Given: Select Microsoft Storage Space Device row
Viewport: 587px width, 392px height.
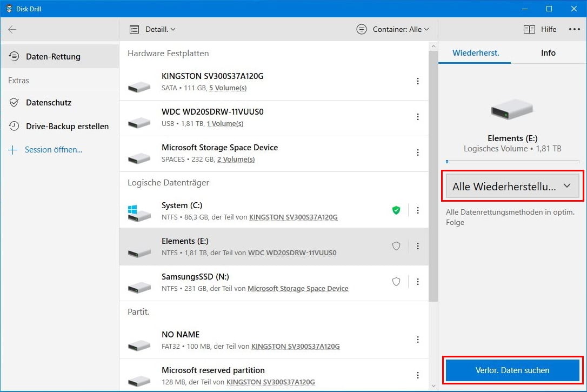Looking at the screenshot, I should coord(274,154).
